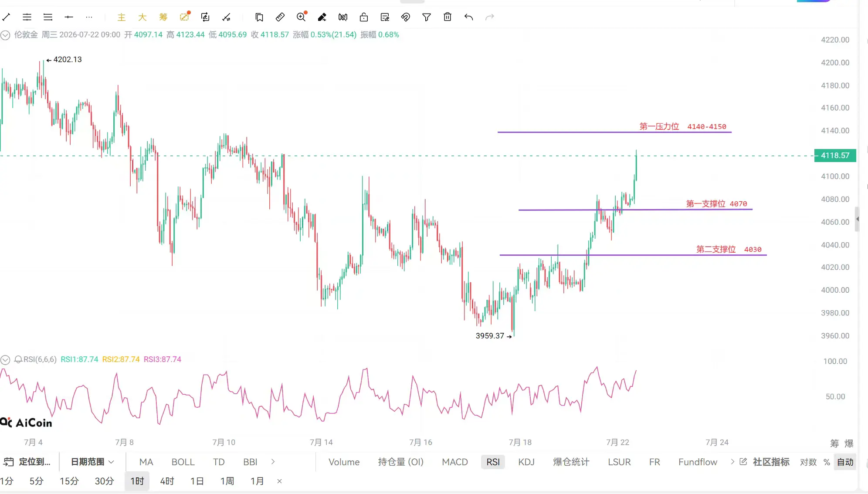Switch sub-chart to LSUR indicator
Image resolution: width=868 pixels, height=494 pixels.
click(619, 462)
